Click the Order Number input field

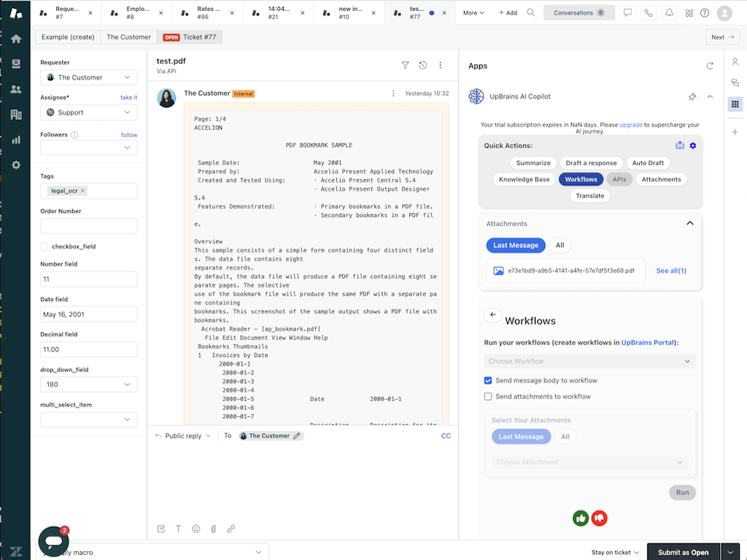click(x=88, y=226)
